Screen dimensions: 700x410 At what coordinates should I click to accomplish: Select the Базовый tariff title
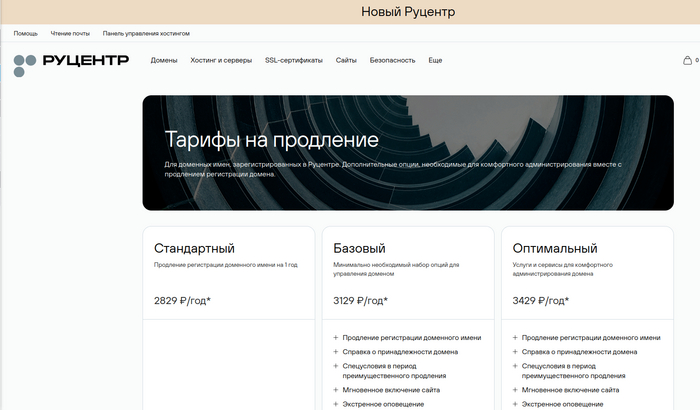tap(359, 248)
